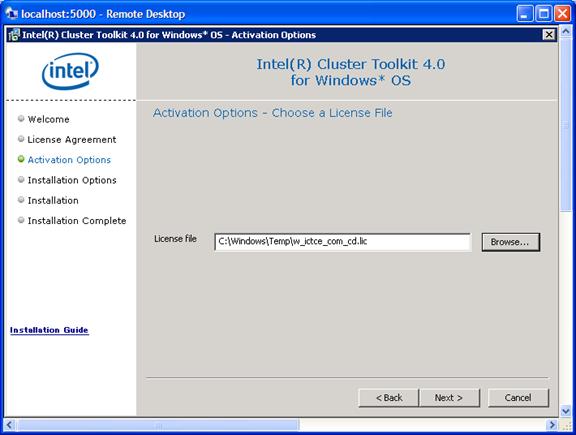Cancel the installation wizard
The width and height of the screenshot is (576, 435).
(518, 398)
